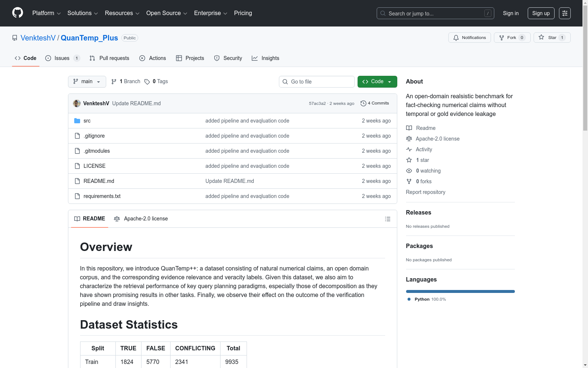The image size is (588, 368).
Task: Open the README outline list icon
Action: tap(388, 219)
